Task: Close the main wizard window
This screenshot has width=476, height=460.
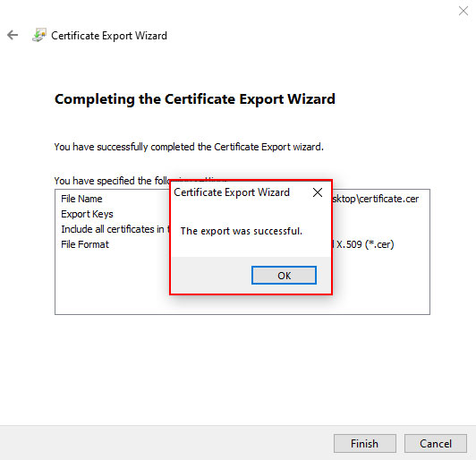Action: pos(463,11)
